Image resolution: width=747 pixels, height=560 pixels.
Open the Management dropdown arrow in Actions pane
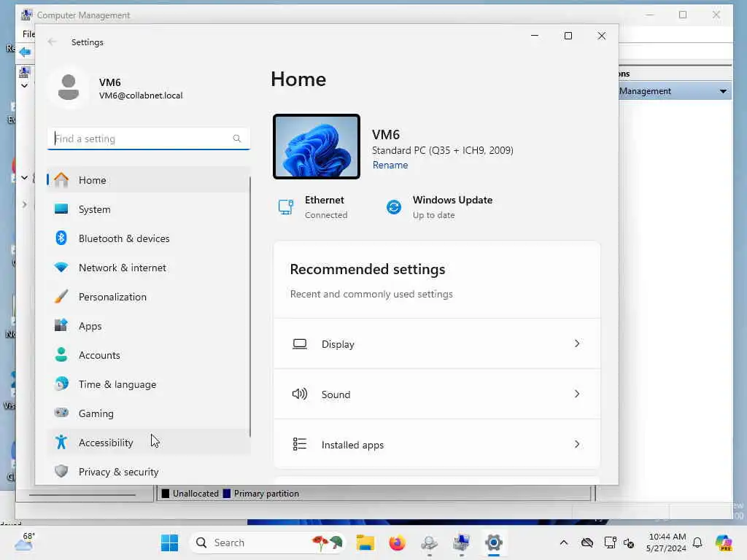coord(723,91)
